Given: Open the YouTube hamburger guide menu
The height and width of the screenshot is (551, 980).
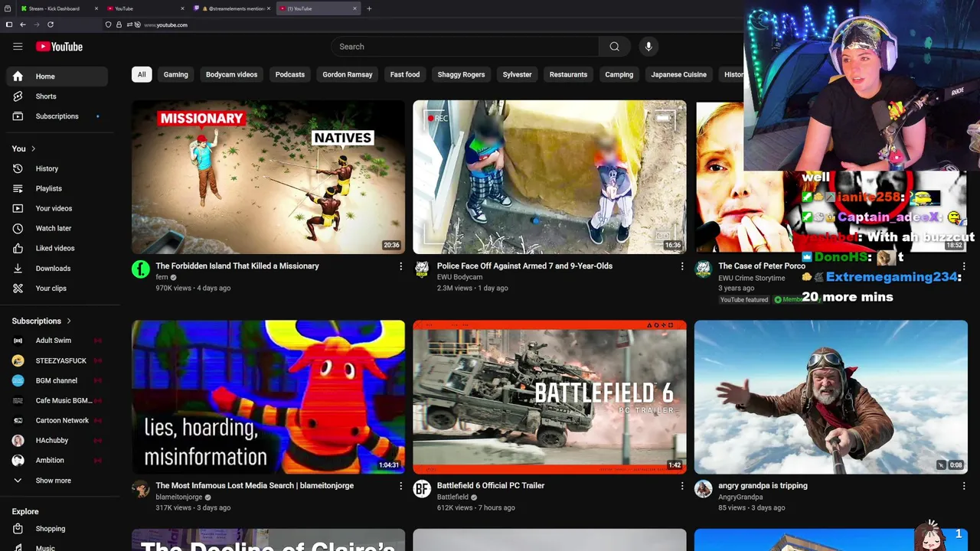Looking at the screenshot, I should click(18, 47).
